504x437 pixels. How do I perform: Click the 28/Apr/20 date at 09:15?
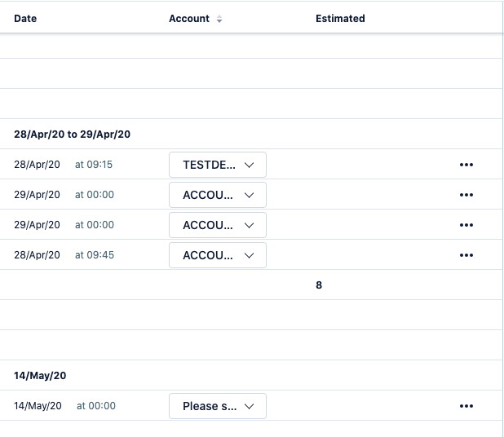tap(37, 165)
